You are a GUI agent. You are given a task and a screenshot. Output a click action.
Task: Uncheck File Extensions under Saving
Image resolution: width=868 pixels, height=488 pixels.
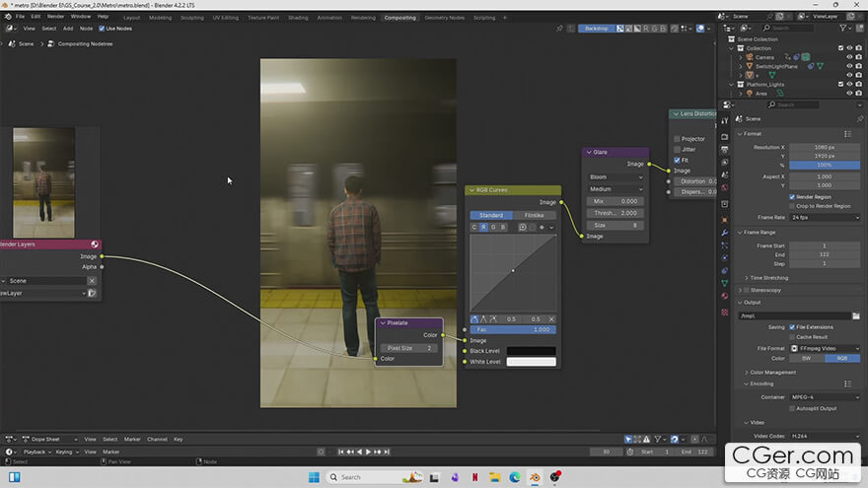coord(792,327)
